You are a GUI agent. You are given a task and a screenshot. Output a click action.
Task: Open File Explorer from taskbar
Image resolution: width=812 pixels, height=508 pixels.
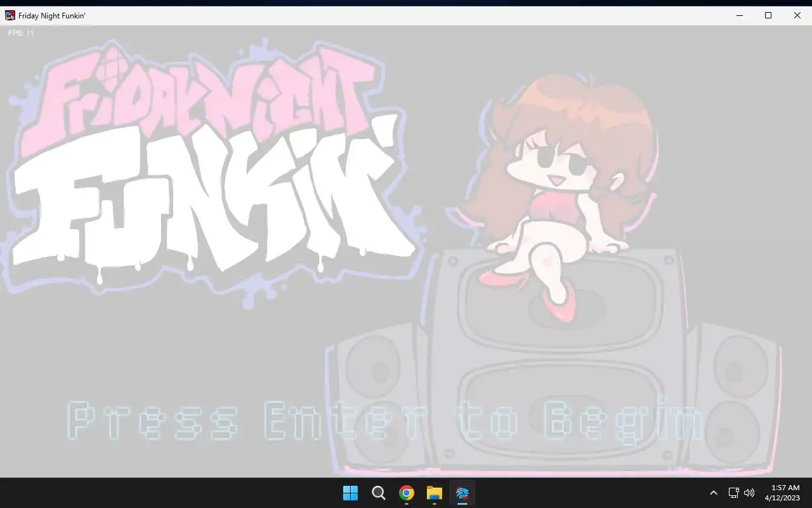(435, 493)
